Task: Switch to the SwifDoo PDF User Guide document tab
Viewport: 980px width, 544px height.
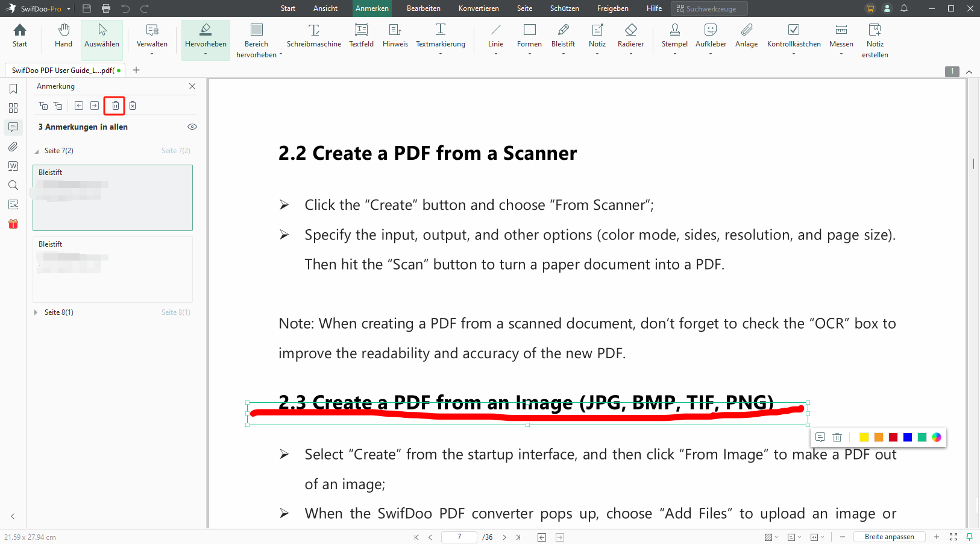Action: point(64,71)
